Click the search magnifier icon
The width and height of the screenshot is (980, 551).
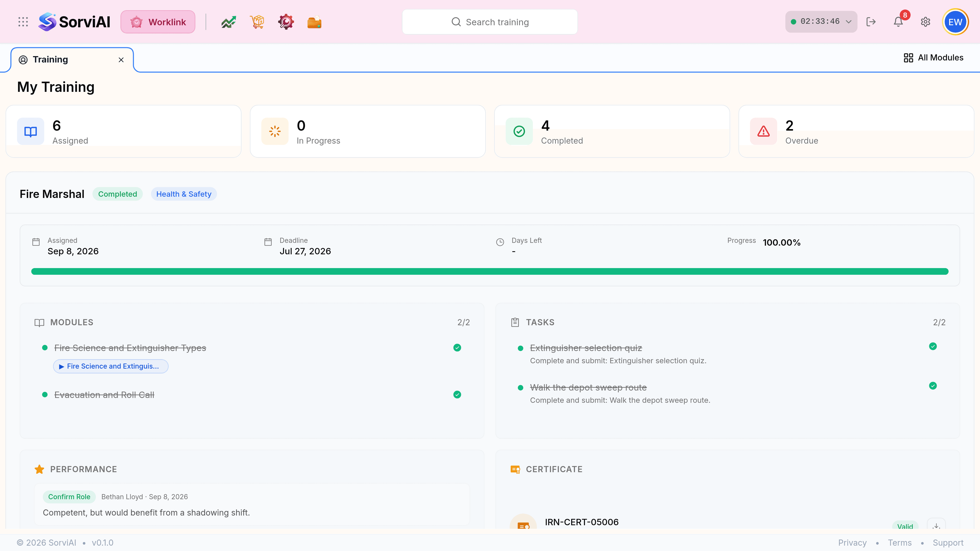456,22
